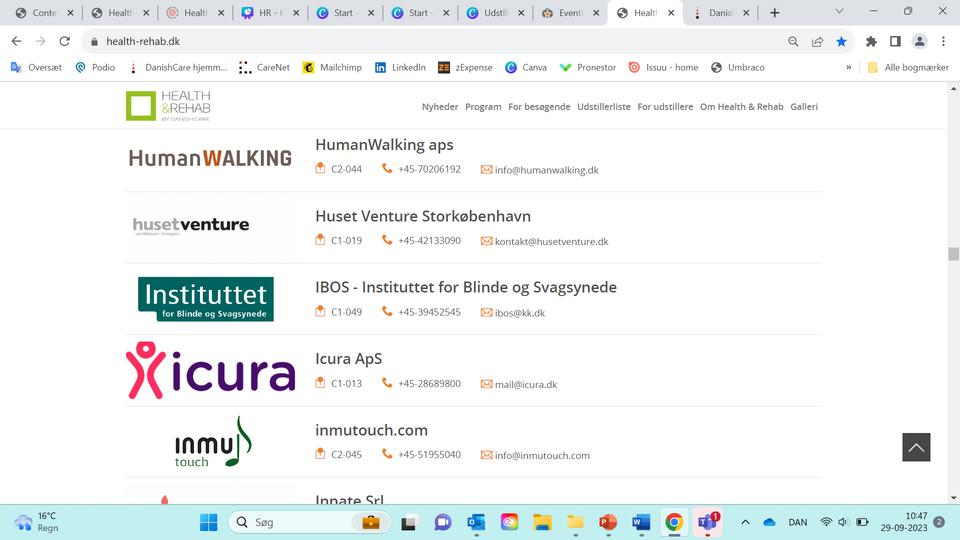Open Outlook from the taskbar

click(476, 522)
